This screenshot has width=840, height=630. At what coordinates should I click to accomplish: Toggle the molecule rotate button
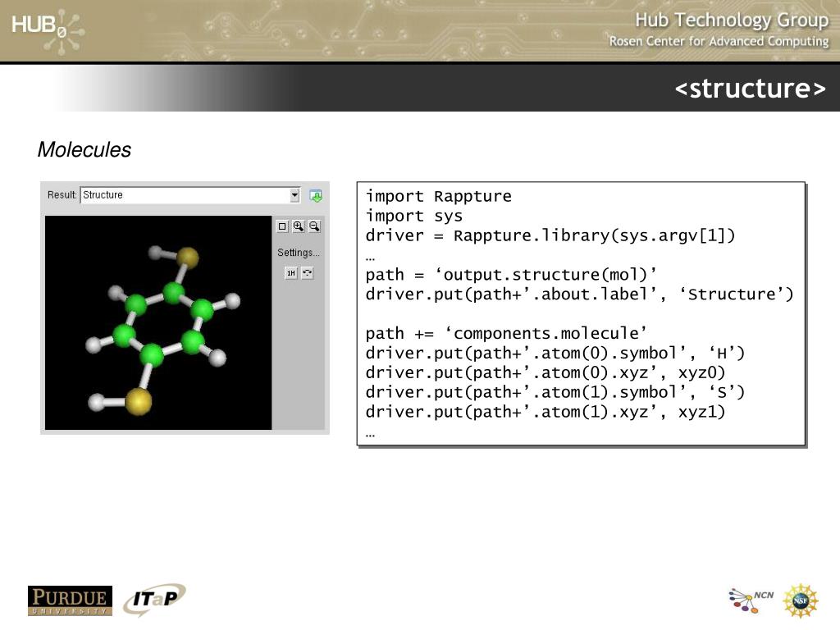tap(307, 273)
